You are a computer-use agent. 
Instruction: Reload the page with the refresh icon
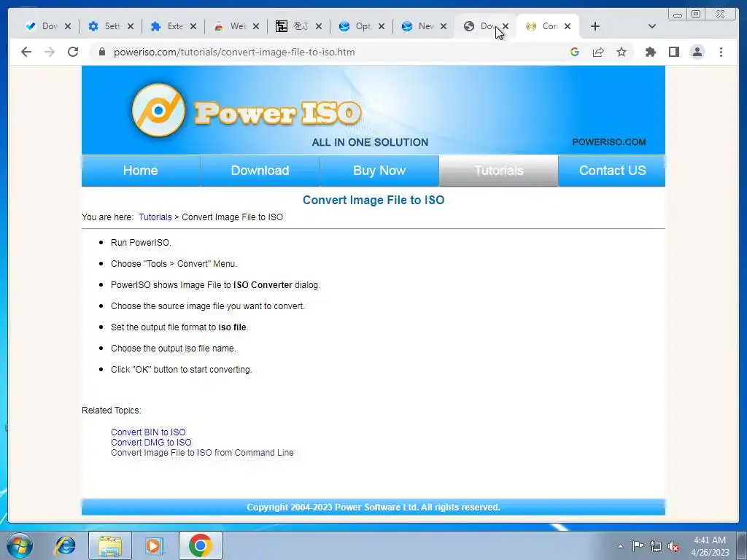(73, 52)
